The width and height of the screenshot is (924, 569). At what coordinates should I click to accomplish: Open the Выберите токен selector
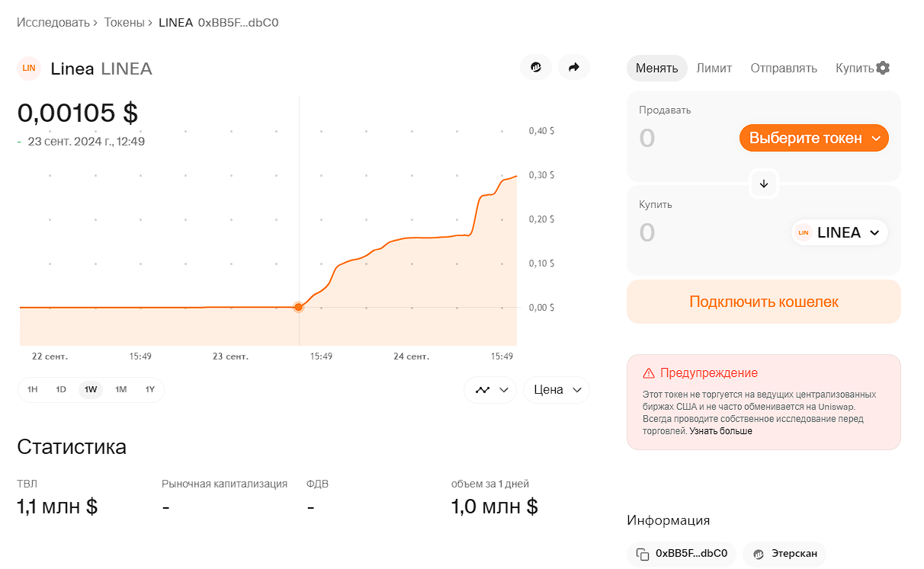pyautogui.click(x=813, y=138)
